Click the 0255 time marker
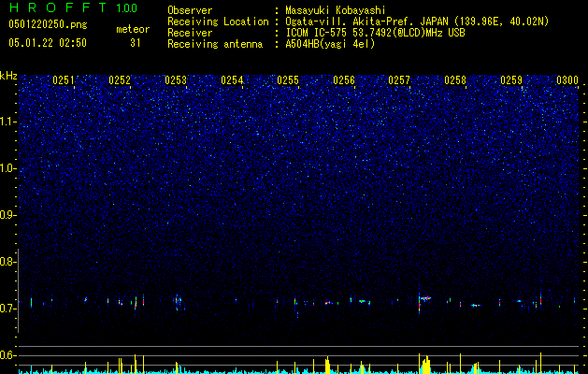The height and width of the screenshot is (374, 588). [288, 80]
